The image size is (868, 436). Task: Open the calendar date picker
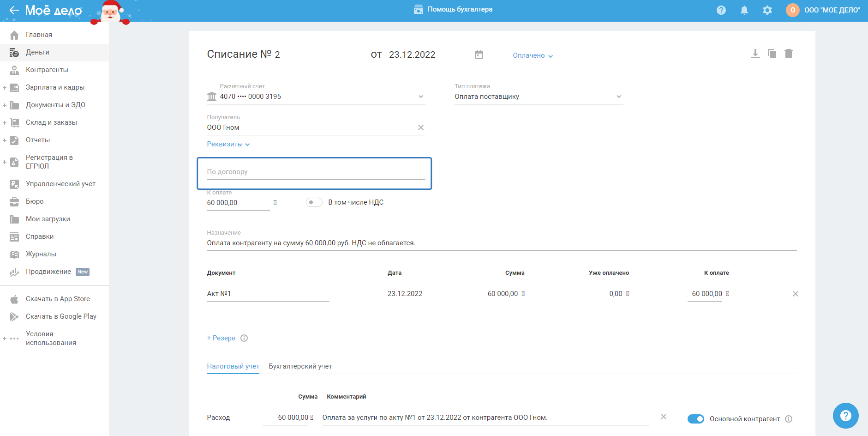[479, 55]
